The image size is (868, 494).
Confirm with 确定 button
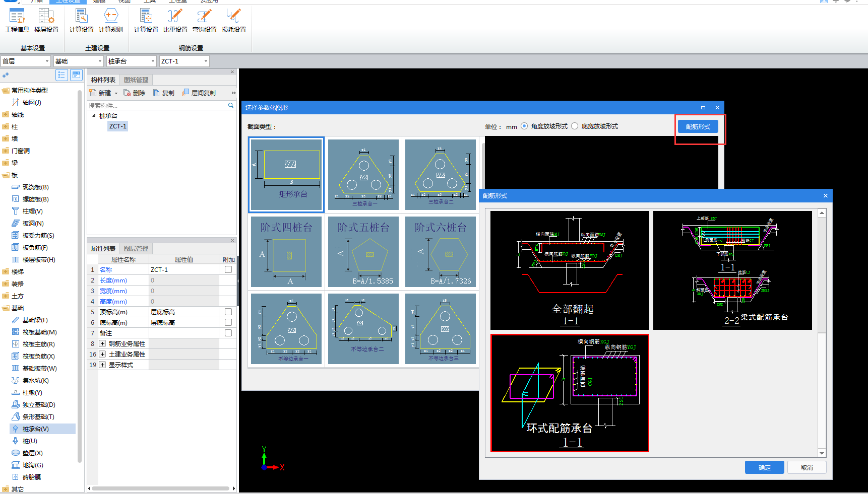764,467
